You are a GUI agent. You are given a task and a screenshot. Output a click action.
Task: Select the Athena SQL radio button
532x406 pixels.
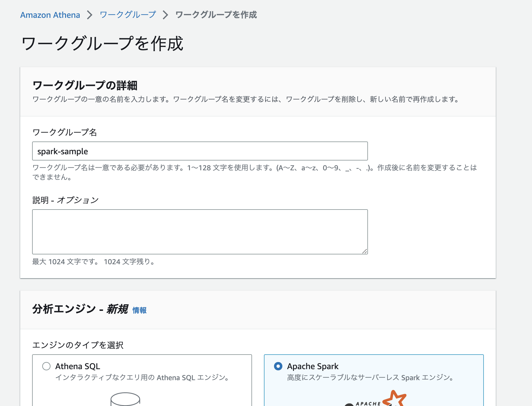[46, 366]
